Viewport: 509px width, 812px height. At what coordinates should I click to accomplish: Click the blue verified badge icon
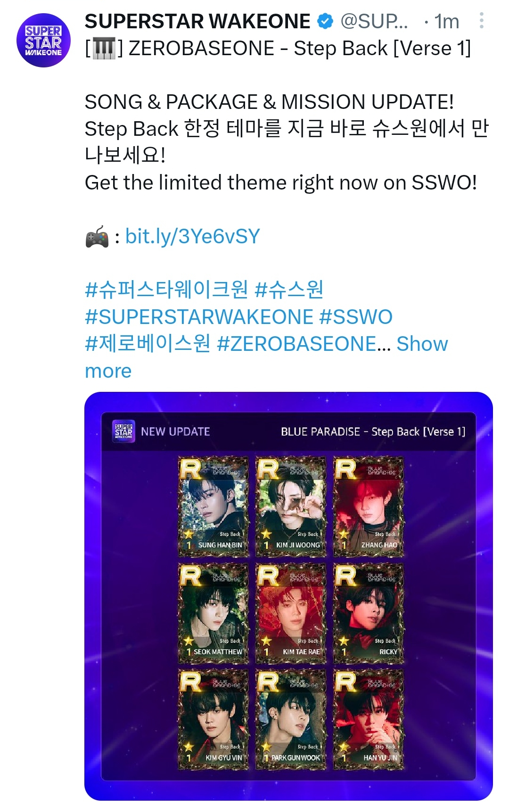[325, 21]
